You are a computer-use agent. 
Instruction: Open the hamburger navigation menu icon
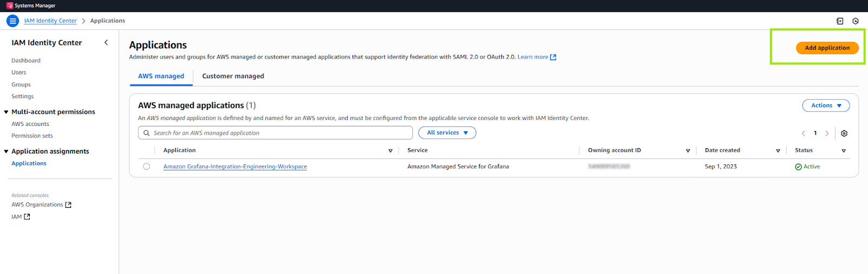[x=12, y=21]
